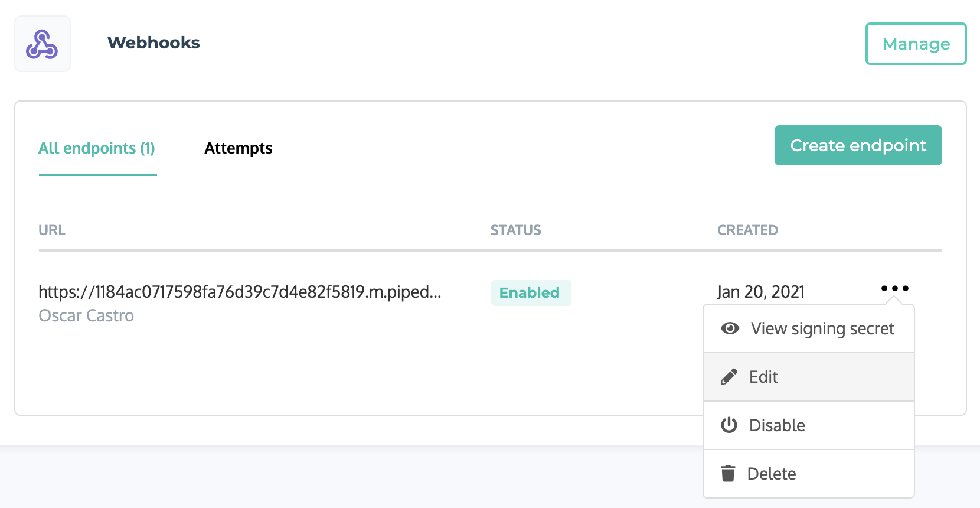Click the Manage button

(916, 43)
